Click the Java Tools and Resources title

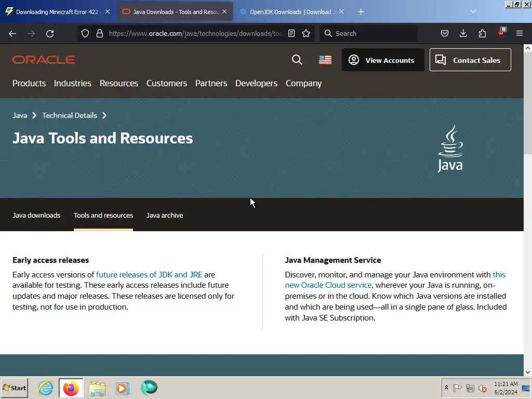(103, 138)
